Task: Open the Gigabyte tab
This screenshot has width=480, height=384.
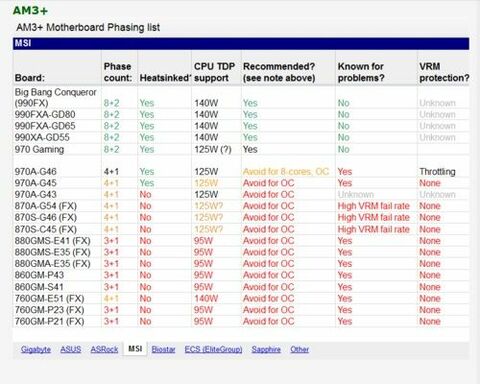Action: pos(36,349)
